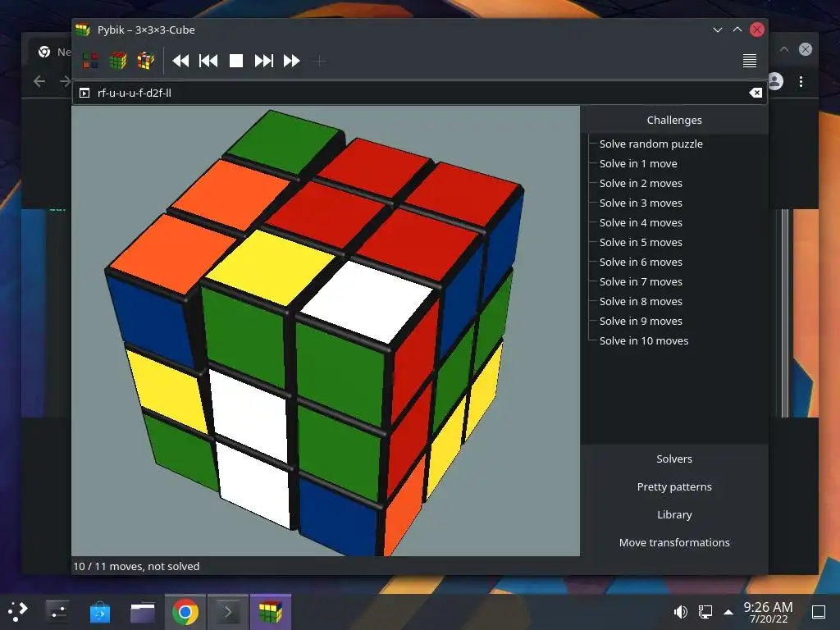
Task: Click the play icon beside move field
Action: click(84, 93)
